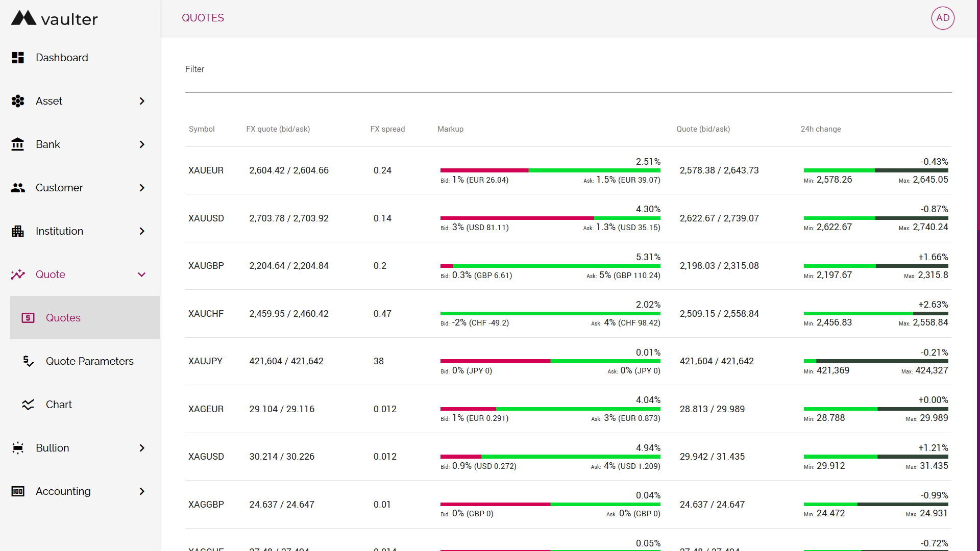Click the Asset sidebar icon
The image size is (980, 551).
18,101
